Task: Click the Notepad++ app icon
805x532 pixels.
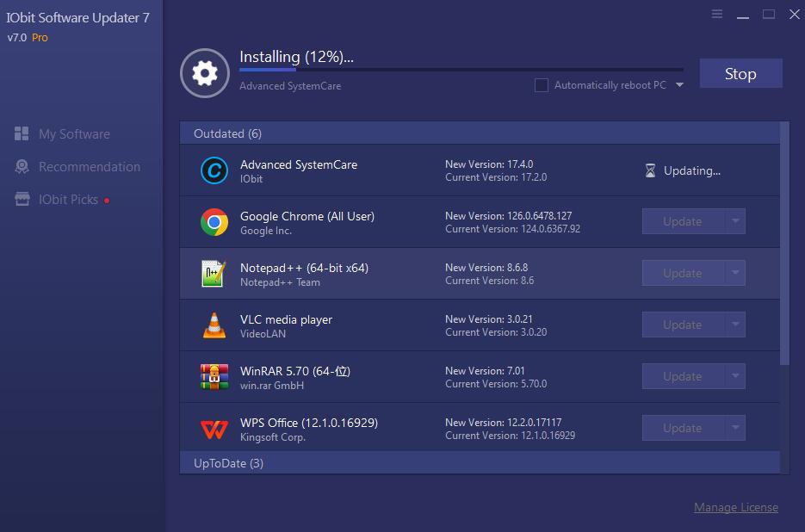Action: [214, 273]
